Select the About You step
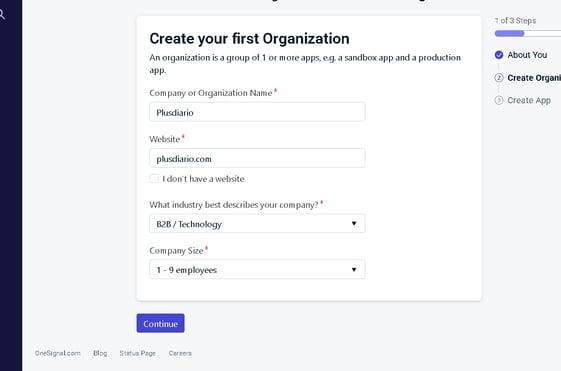The width and height of the screenshot is (561, 371). point(527,55)
